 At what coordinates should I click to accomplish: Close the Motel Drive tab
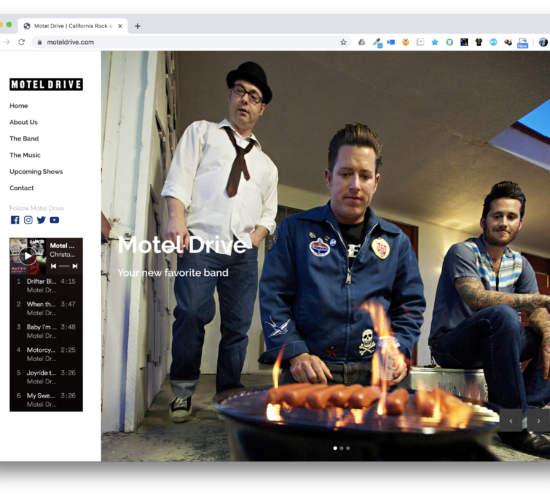[x=120, y=26]
